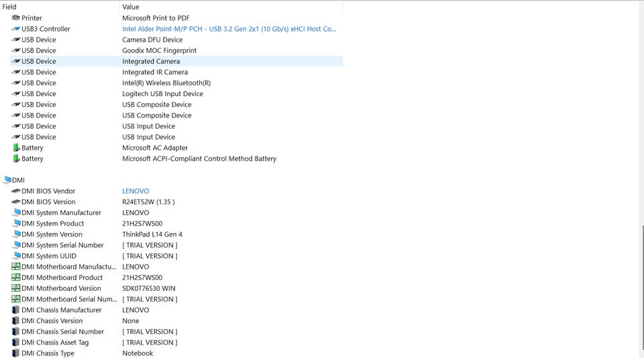This screenshot has height=358, width=644.
Task: Click the case icon for DMI Chassis Serial Number
Action: [x=15, y=331]
